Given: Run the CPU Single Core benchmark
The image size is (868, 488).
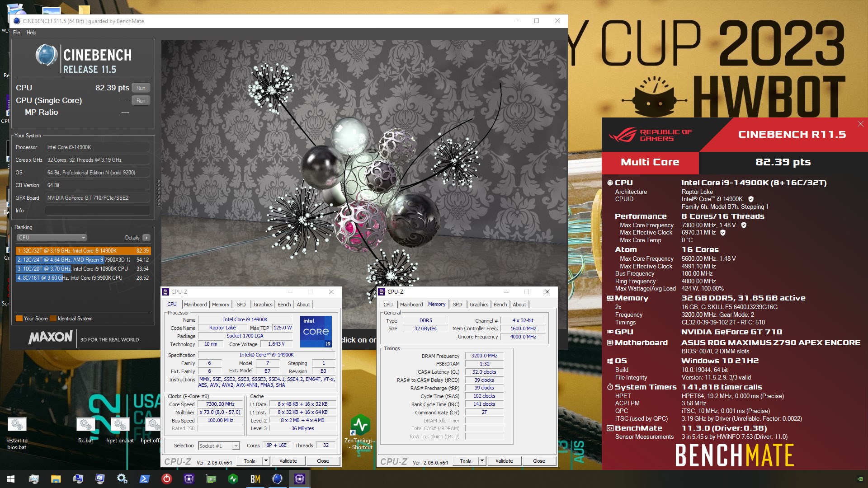Looking at the screenshot, I should (141, 101).
